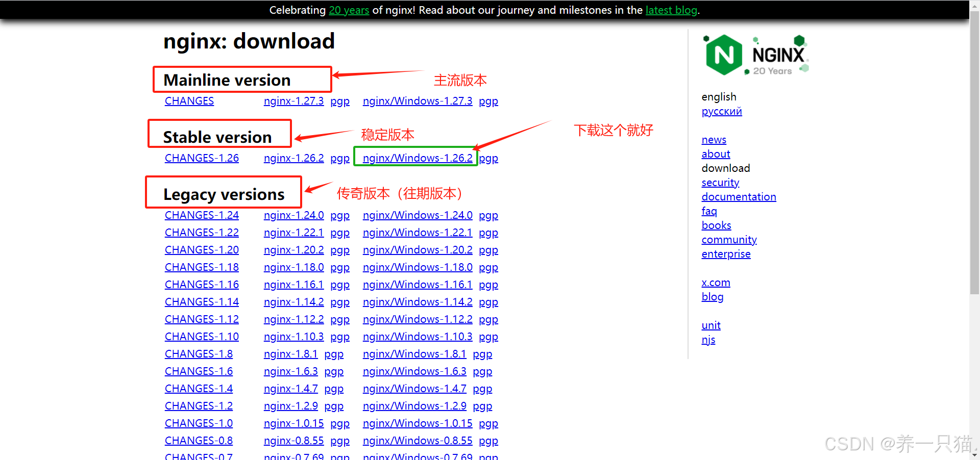
Task: Click the NGINX 20 Years logo
Action: point(756,55)
